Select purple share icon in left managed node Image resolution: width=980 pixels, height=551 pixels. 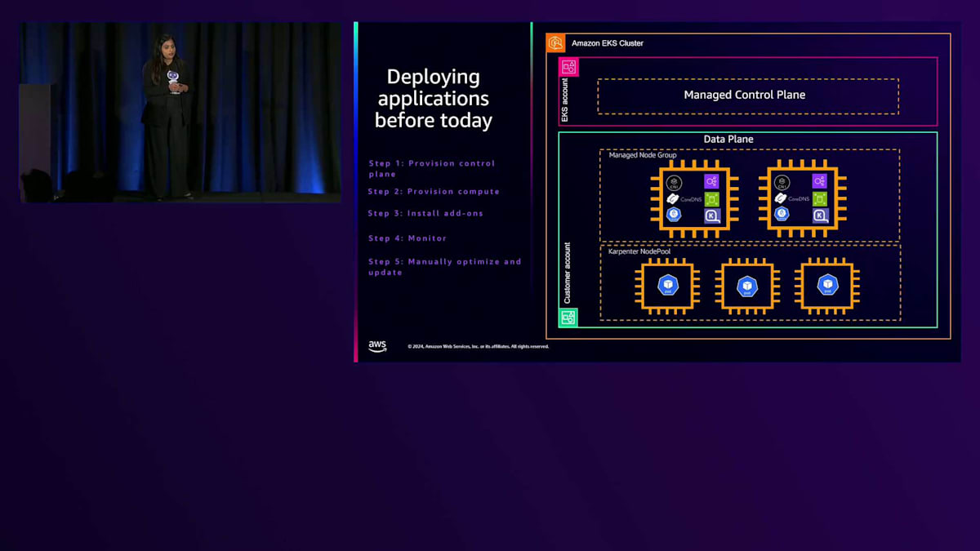point(711,181)
